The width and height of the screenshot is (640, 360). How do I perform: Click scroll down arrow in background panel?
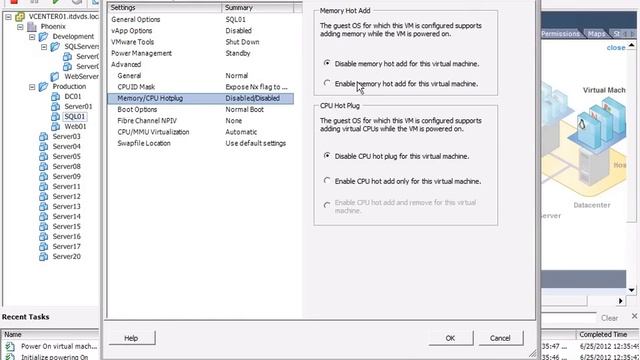tap(631, 290)
